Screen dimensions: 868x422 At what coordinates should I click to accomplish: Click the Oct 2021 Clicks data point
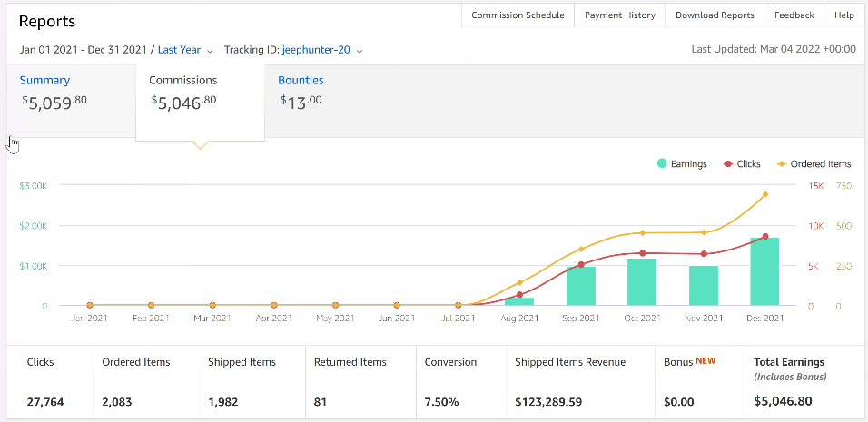643,253
